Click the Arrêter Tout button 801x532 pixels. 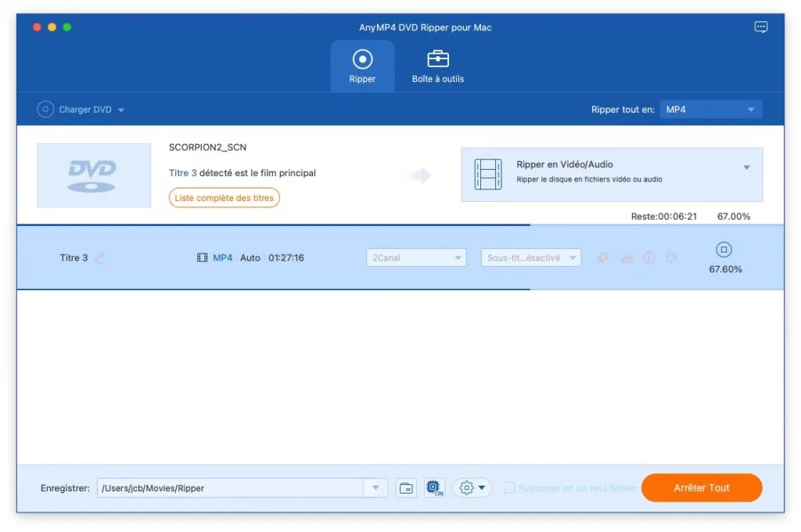coord(701,487)
